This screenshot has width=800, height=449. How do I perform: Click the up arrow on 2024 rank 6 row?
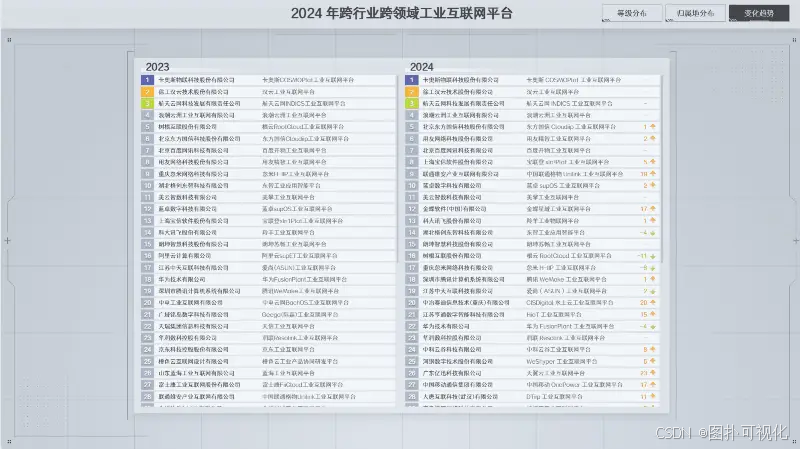pyautogui.click(x=653, y=138)
